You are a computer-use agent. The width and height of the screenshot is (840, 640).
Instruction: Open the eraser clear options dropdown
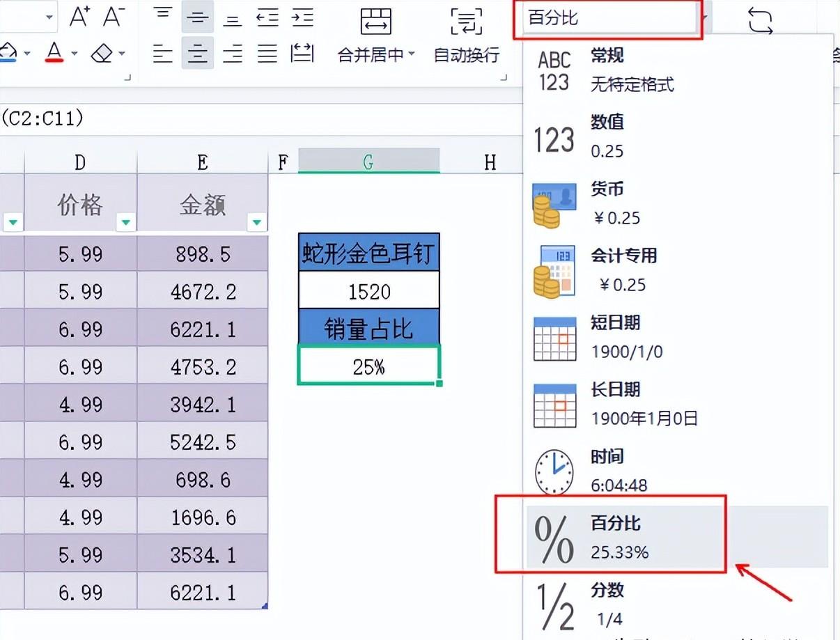tap(121, 54)
